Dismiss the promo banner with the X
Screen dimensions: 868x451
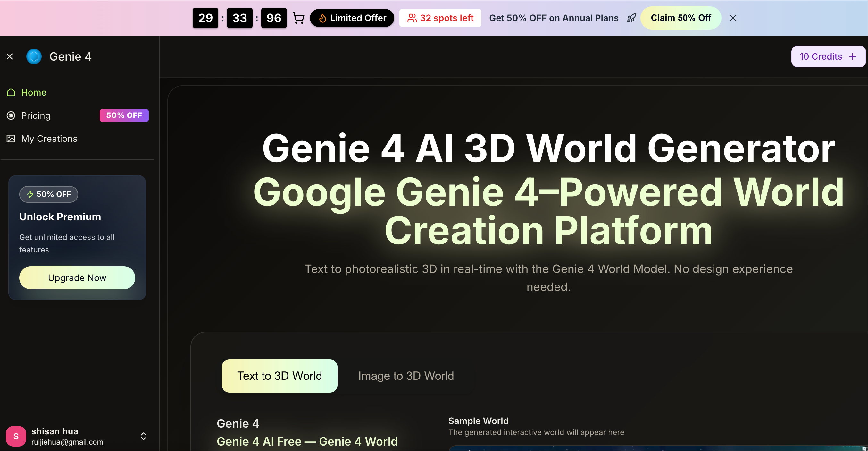pos(733,18)
